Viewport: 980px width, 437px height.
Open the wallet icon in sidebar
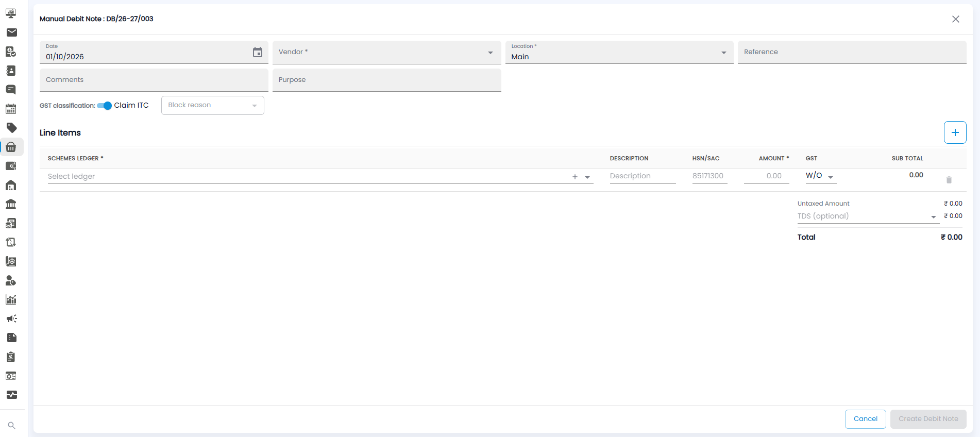click(x=11, y=166)
